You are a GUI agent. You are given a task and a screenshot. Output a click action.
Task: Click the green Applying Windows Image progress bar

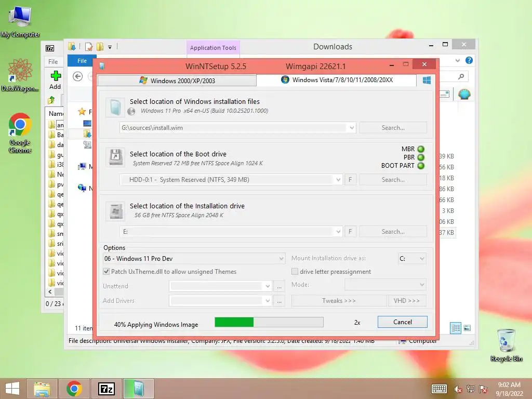269,322
